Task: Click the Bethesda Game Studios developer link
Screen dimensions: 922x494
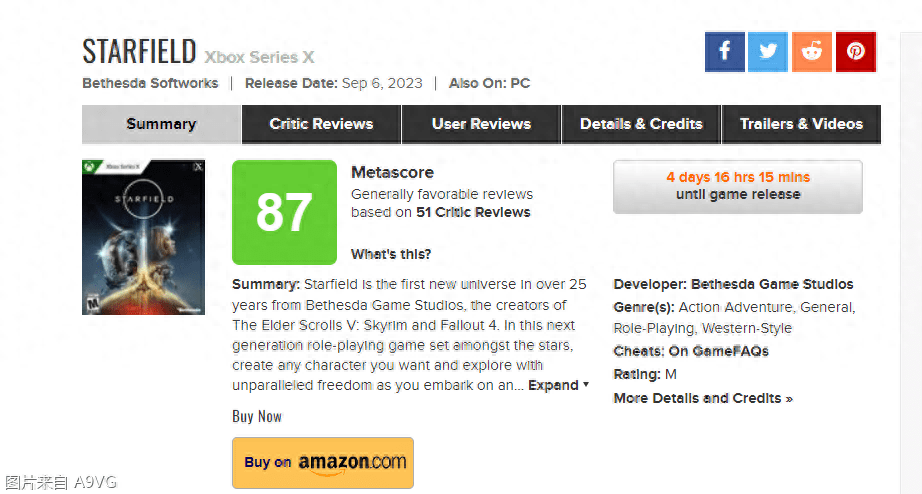Action: click(772, 284)
